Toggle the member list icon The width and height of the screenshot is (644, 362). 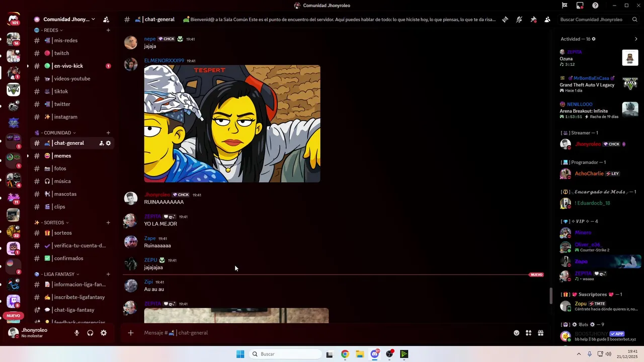(x=547, y=20)
